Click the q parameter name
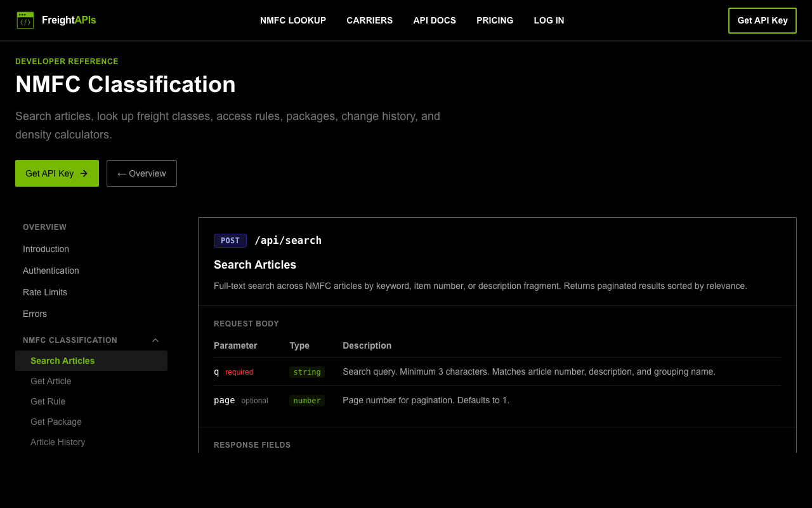 [216, 371]
